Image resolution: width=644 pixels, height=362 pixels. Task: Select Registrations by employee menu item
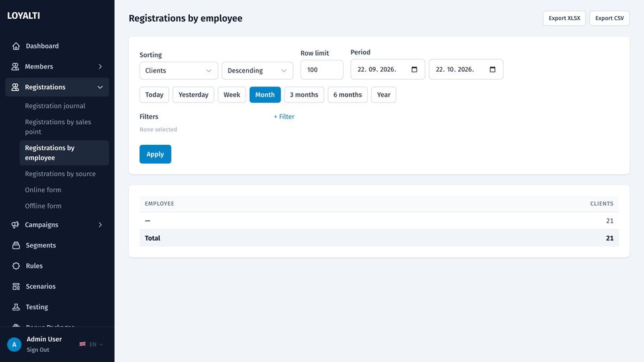(x=64, y=153)
